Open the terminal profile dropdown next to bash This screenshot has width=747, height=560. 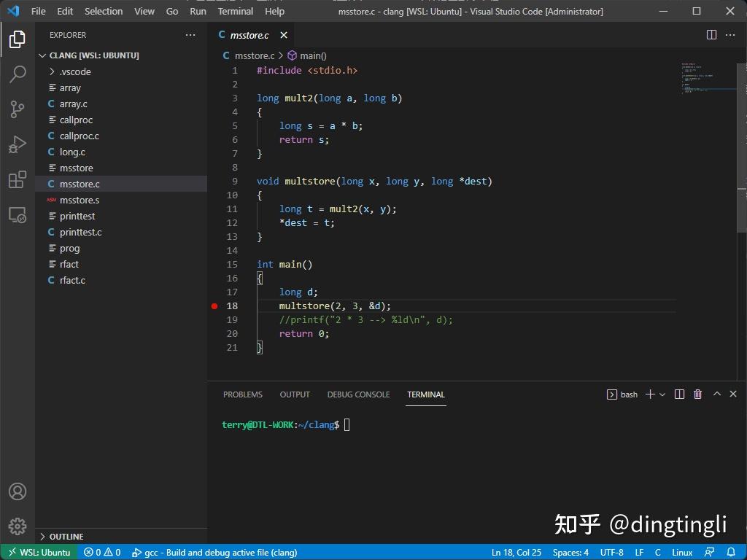coord(661,394)
